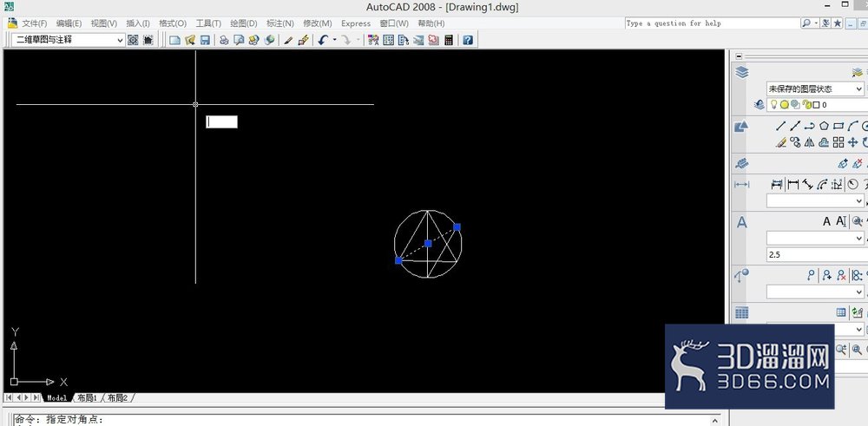Image resolution: width=868 pixels, height=426 pixels.
Task: Toggle the layer lock padlock icon
Action: (807, 104)
